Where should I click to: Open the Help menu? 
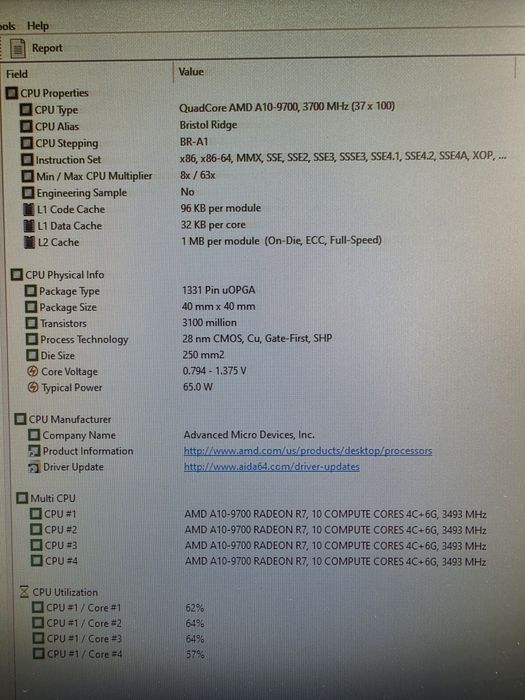tap(38, 26)
